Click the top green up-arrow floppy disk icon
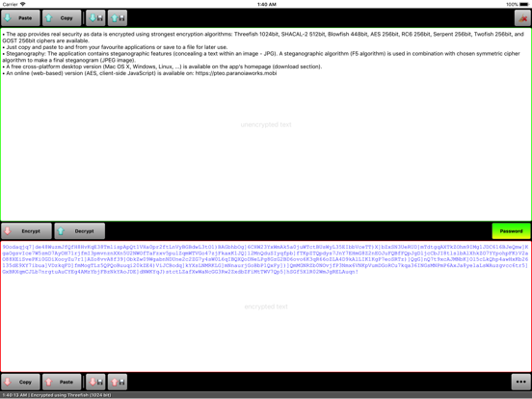This screenshot has width=532, height=399. pyautogui.click(x=118, y=18)
